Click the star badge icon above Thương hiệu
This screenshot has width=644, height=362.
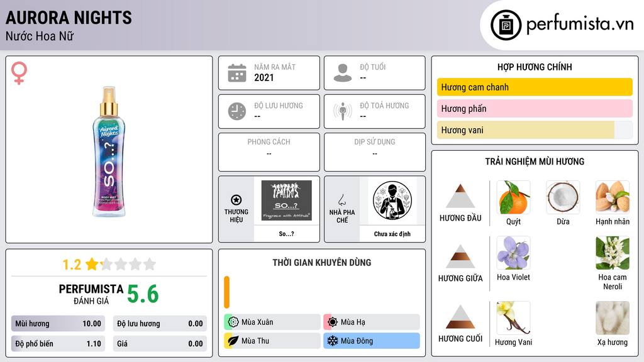pyautogui.click(x=236, y=200)
